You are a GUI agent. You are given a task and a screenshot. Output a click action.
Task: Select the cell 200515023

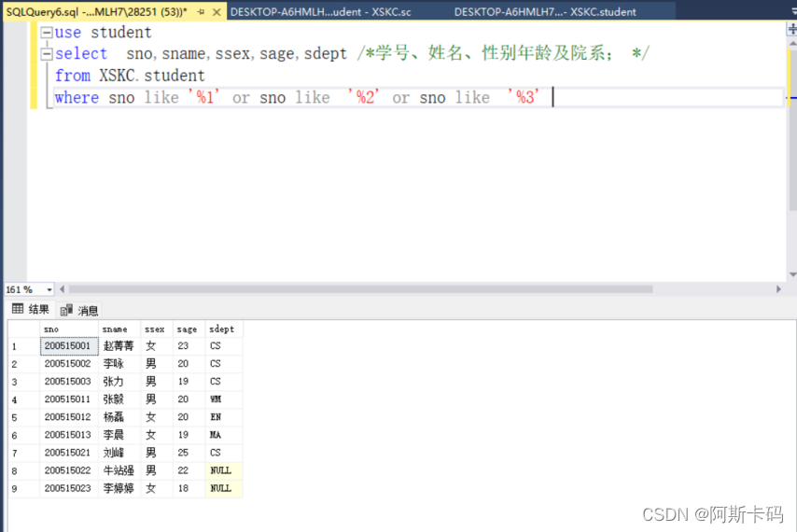[x=69, y=488]
